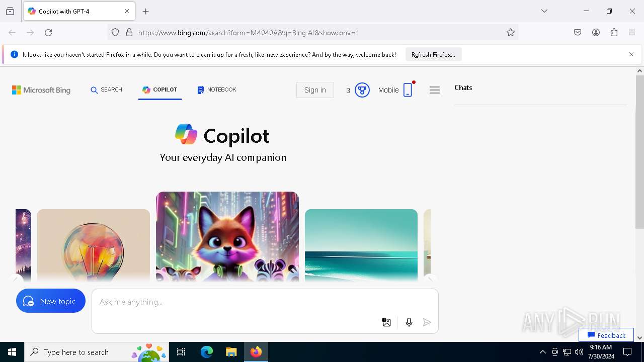Click the send message arrow
Image resolution: width=644 pixels, height=362 pixels.
point(427,322)
